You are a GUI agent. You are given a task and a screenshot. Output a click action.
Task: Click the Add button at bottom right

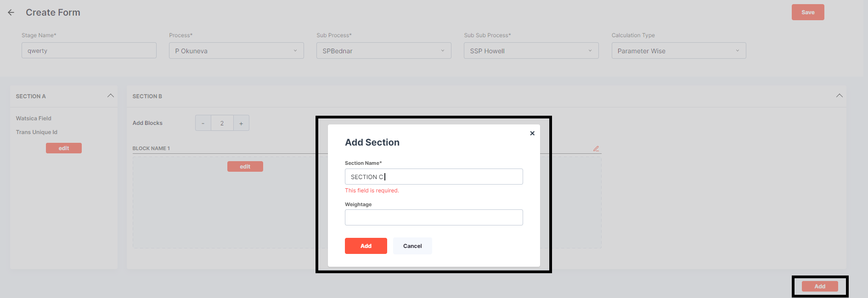click(820, 286)
